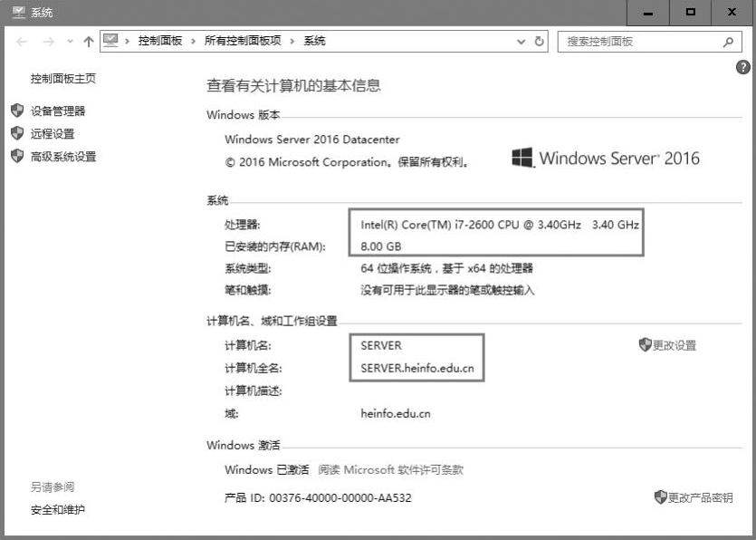Click full name SERVER.heinfo.edu.cn

417,368
